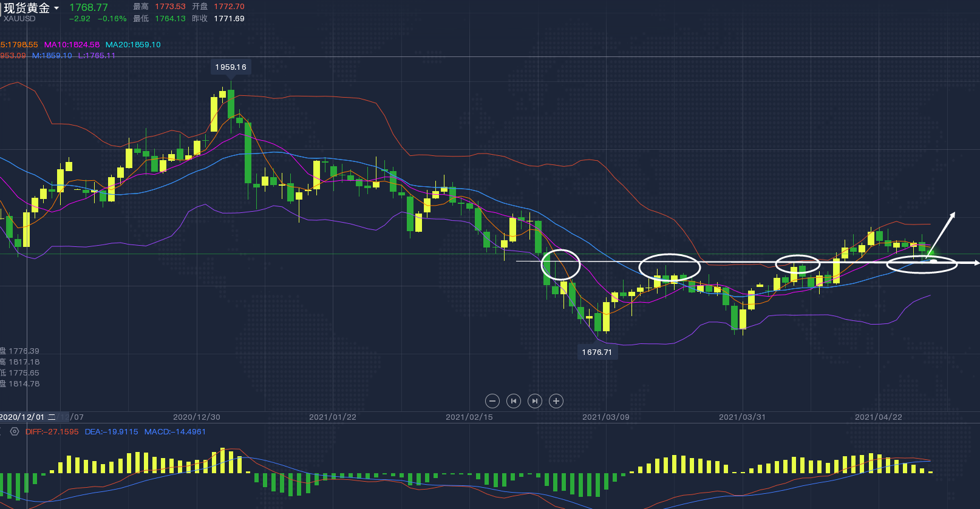Viewport: 980px width, 509px height.
Task: Click the Bollinger M:1859.10 label
Action: click(52, 56)
